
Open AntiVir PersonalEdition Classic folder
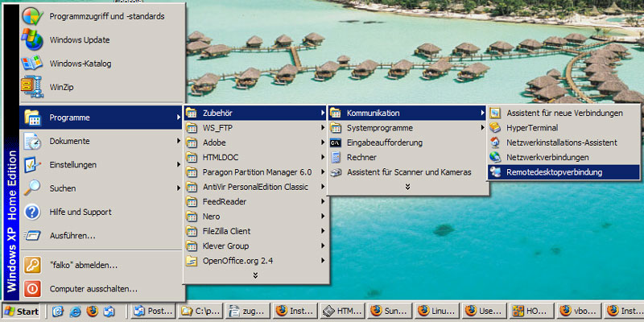255,187
